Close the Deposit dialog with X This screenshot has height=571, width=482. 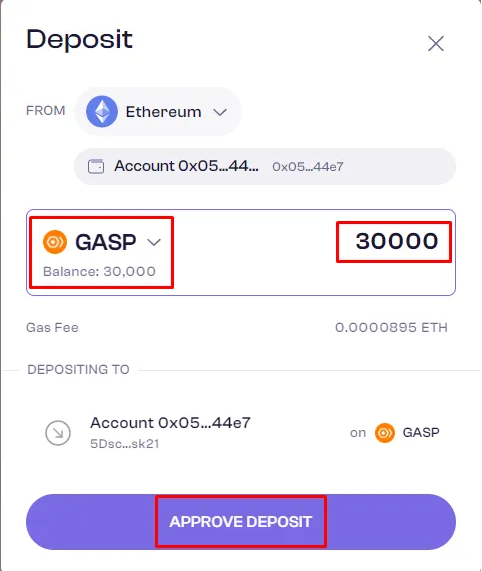click(436, 44)
